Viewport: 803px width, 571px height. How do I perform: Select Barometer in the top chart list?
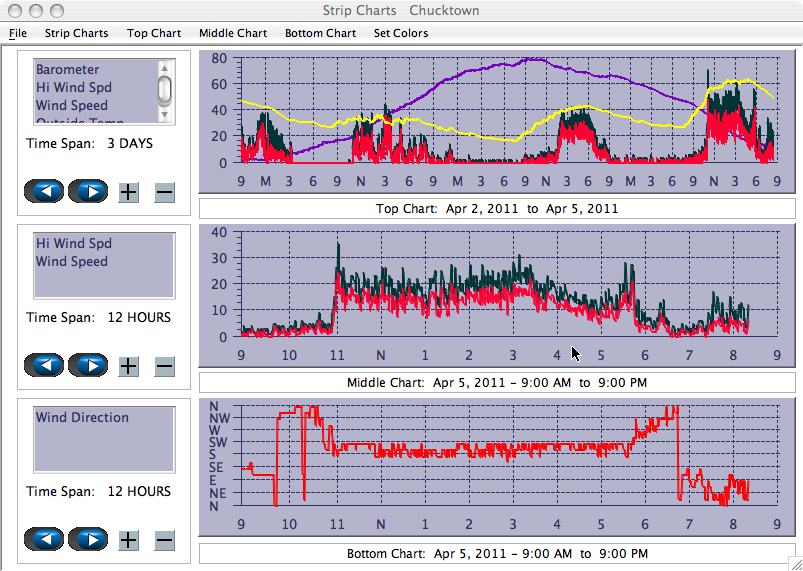tap(68, 70)
